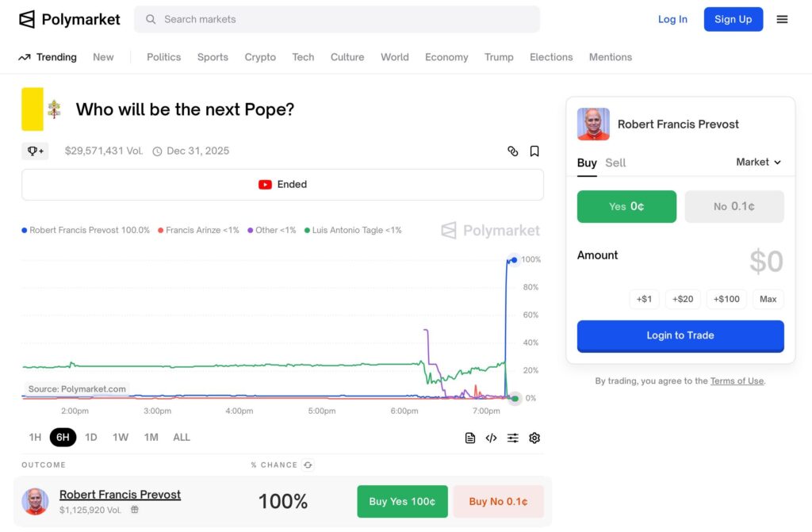Open the Crypto category
This screenshot has width=812, height=532.
point(260,57)
